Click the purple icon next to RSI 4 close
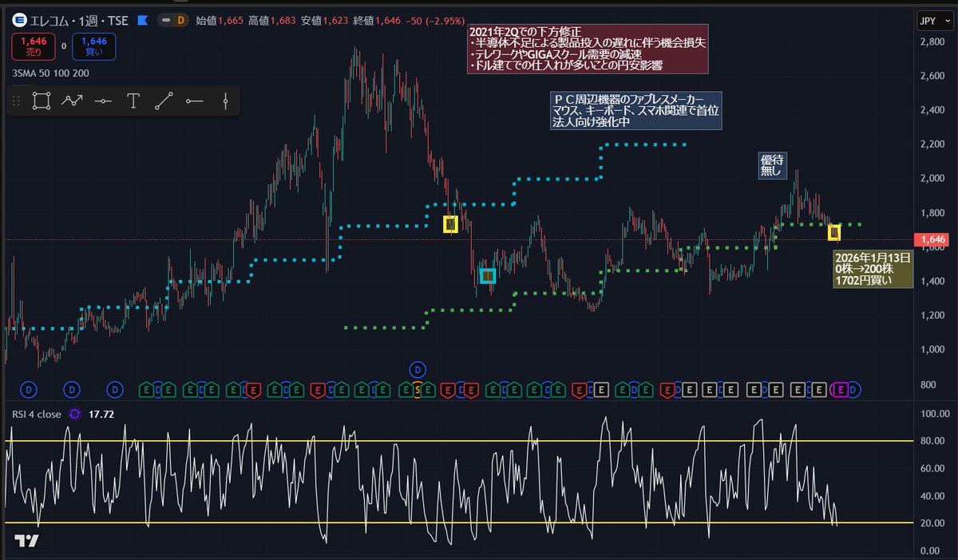 [x=75, y=413]
